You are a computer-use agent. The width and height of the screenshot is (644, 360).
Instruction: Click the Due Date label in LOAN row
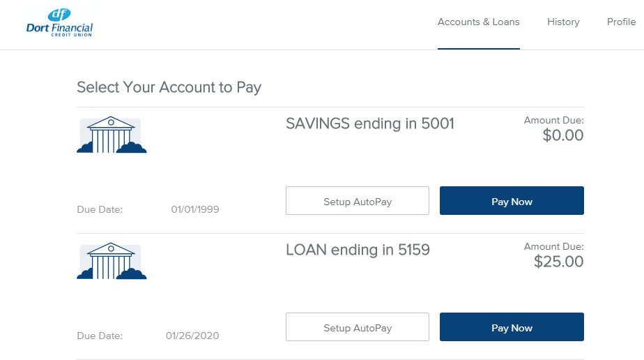click(100, 336)
